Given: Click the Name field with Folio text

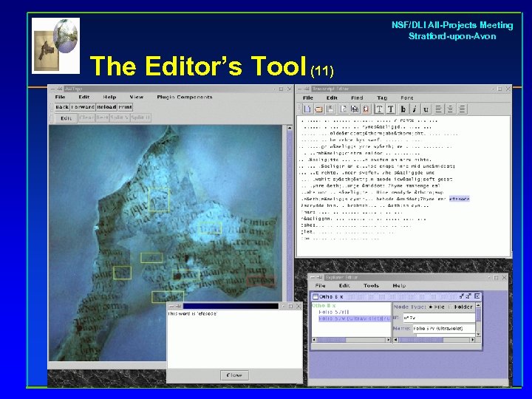Looking at the screenshot, I should click(x=444, y=328).
